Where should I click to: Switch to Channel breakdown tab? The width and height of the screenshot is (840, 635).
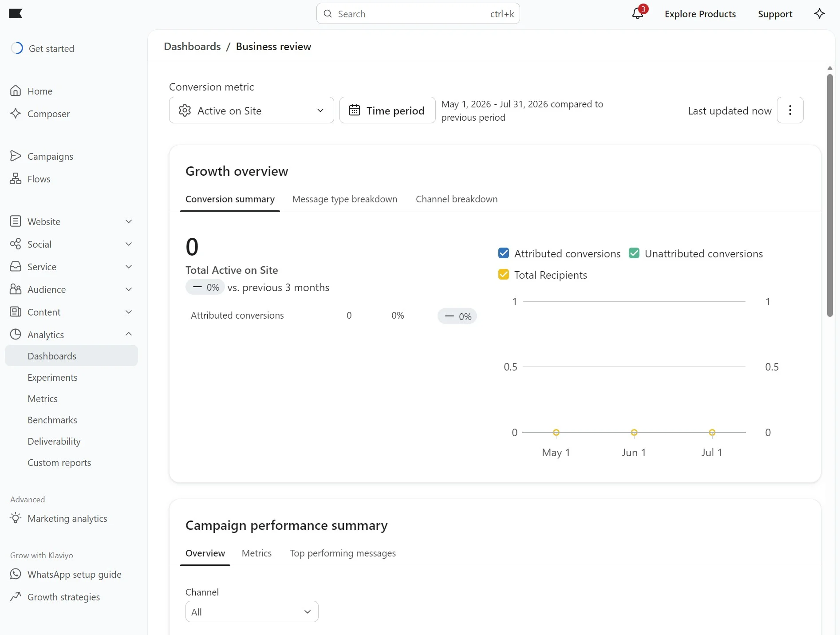pyautogui.click(x=457, y=199)
